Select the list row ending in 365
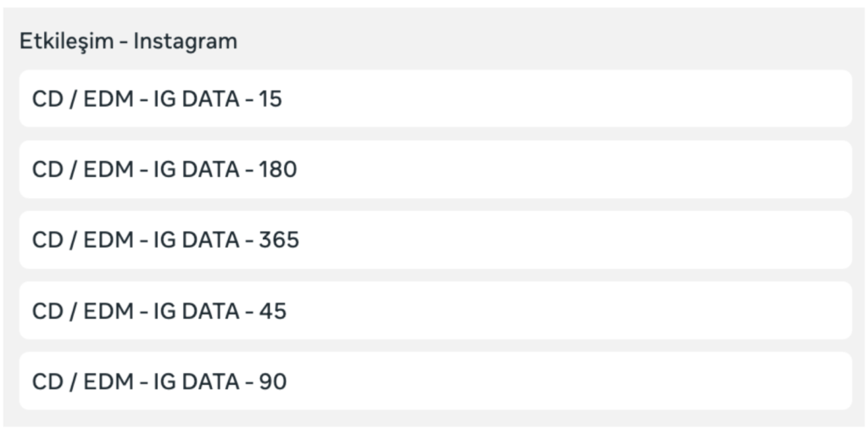 pos(434,240)
